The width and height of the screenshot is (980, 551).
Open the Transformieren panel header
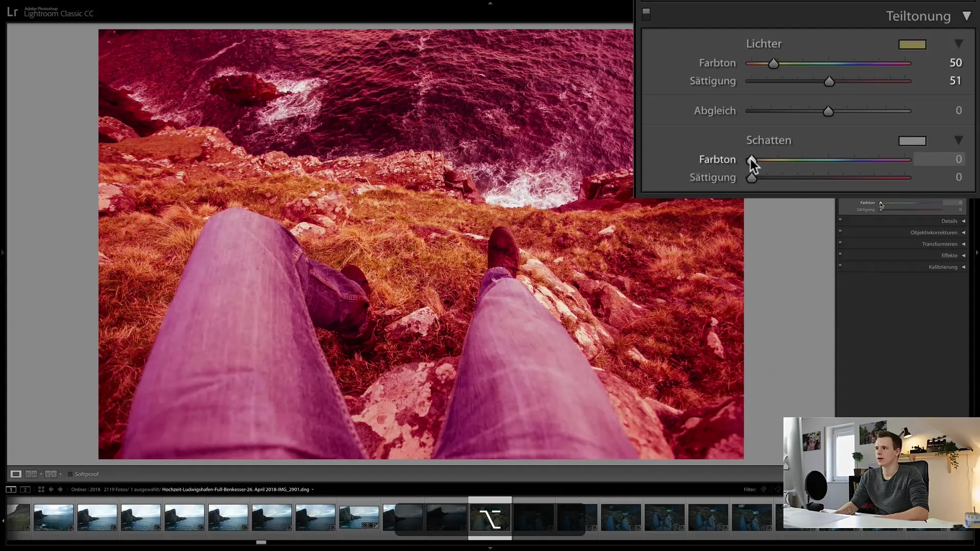tap(902, 244)
